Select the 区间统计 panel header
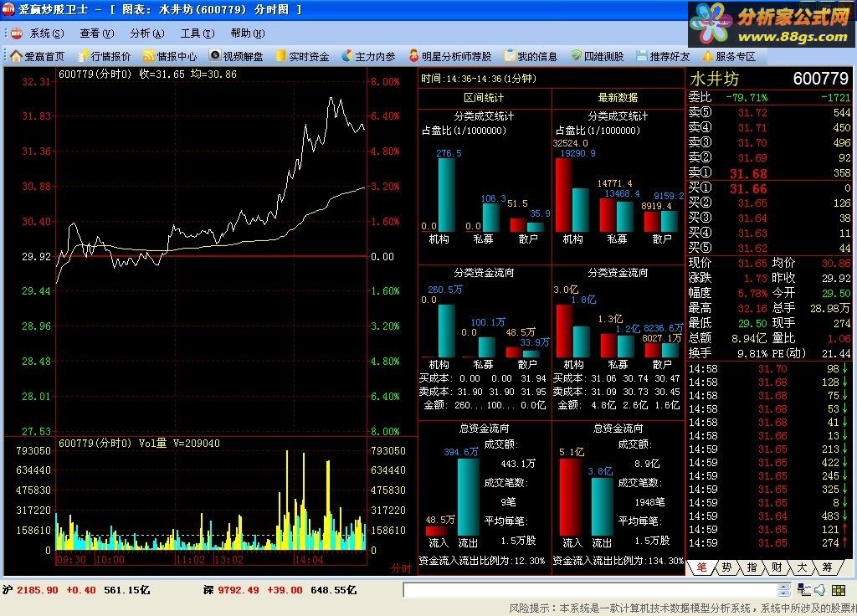857x616 pixels. point(485,98)
